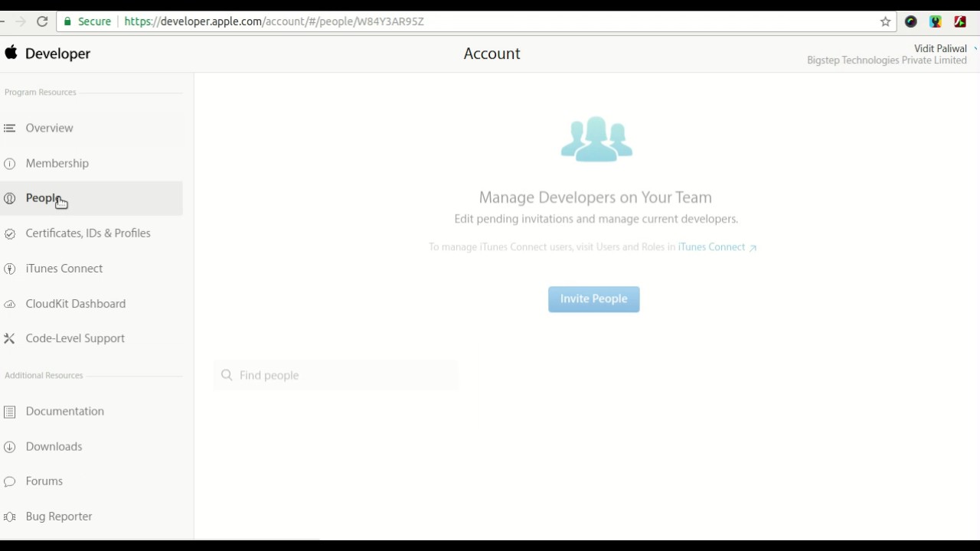Click the red PDF extension icon

pos(959,21)
